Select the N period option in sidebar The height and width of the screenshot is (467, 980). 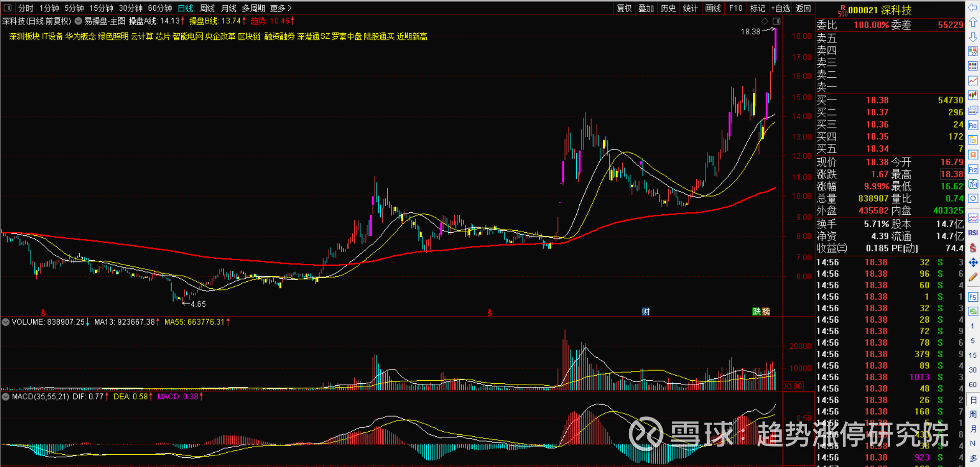973,444
